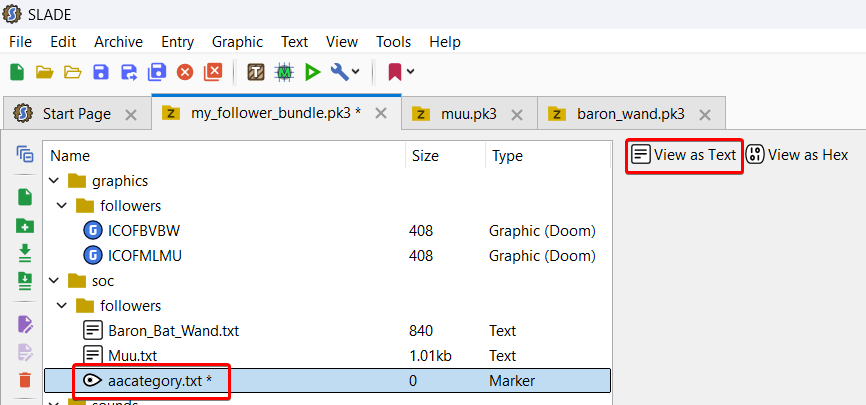This screenshot has height=405, width=866.
Task: Click the red bookmark icon
Action: pos(394,72)
